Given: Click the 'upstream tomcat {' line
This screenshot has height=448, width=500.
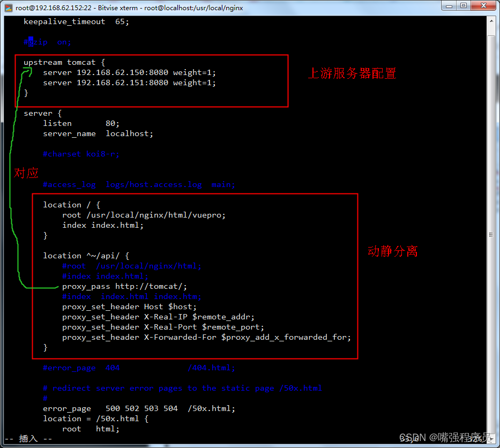Looking at the screenshot, I should 64,63.
